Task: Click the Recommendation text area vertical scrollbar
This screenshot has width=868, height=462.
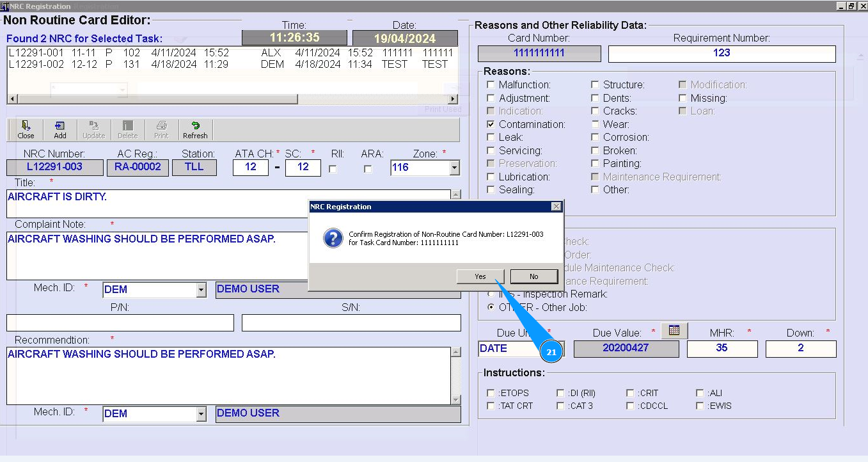Action: point(456,376)
